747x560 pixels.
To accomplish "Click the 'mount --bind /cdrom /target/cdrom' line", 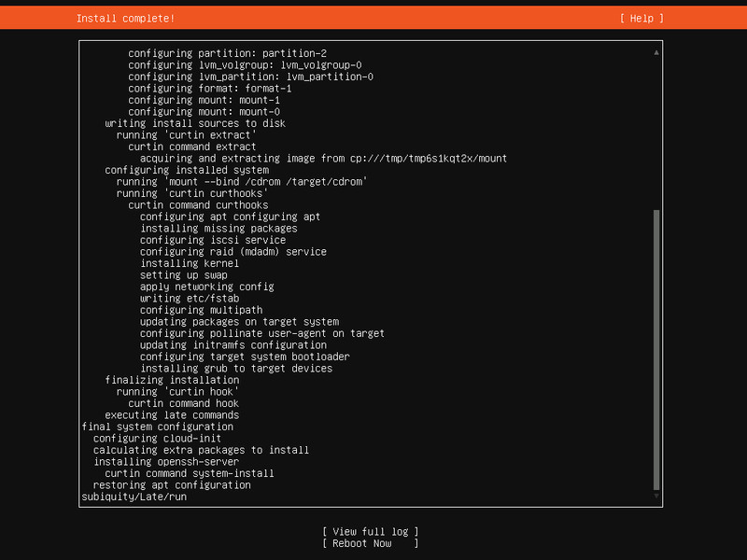I will point(242,181).
